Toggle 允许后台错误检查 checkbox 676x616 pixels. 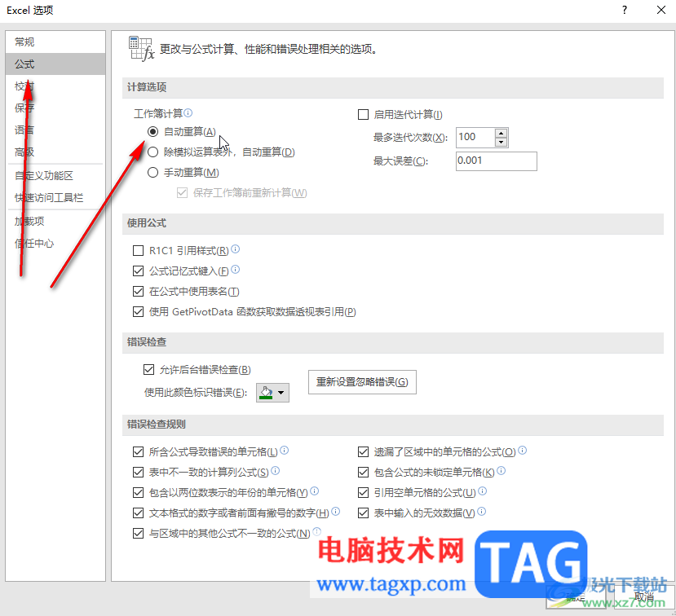148,370
